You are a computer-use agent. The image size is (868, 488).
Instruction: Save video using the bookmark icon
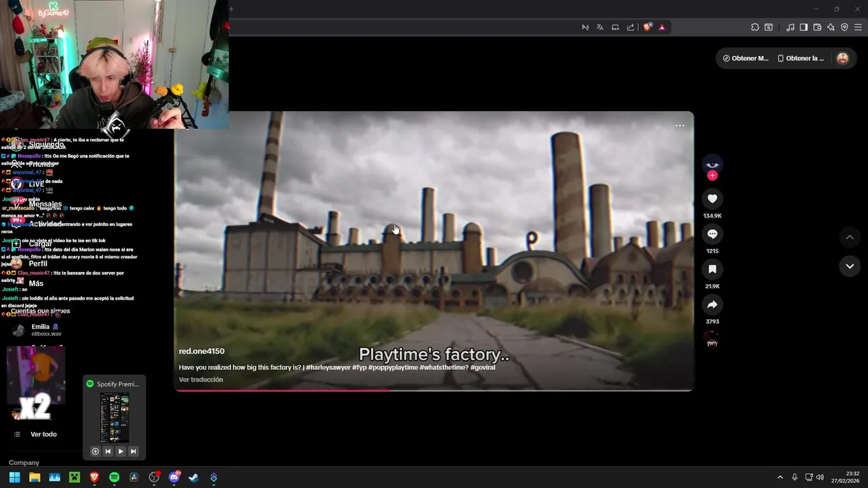712,269
